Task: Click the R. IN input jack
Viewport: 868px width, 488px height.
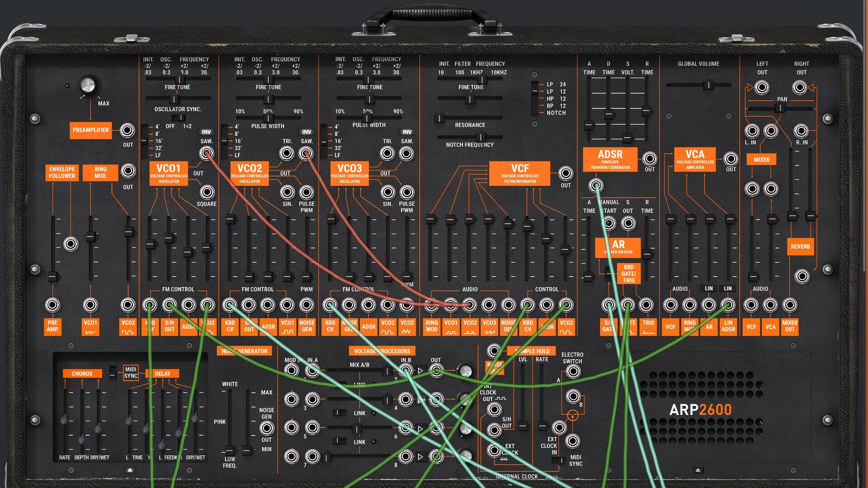Action: 801,131
